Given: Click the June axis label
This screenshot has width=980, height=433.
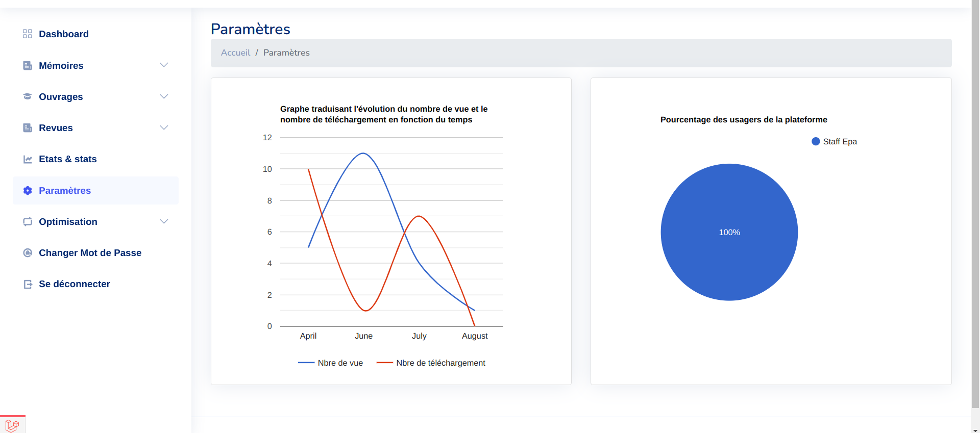Looking at the screenshot, I should [364, 336].
